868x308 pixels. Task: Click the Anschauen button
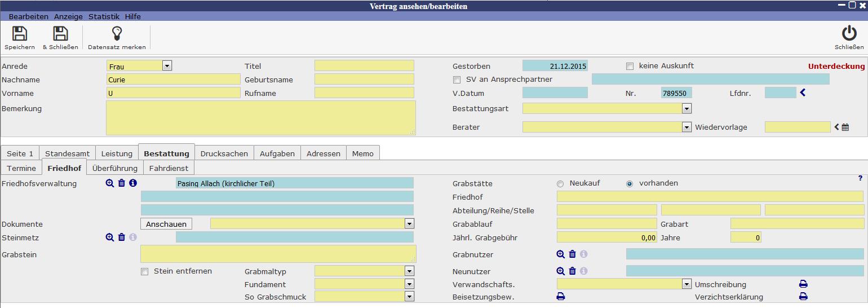click(166, 224)
